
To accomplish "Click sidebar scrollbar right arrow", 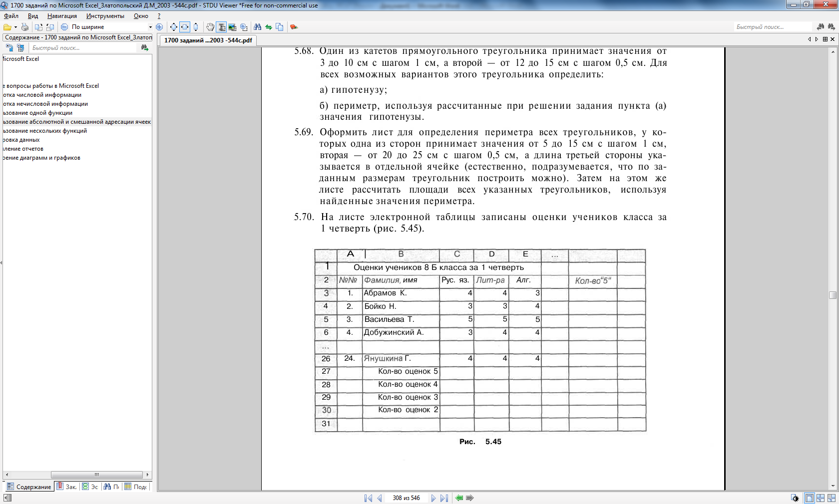I will click(147, 475).
